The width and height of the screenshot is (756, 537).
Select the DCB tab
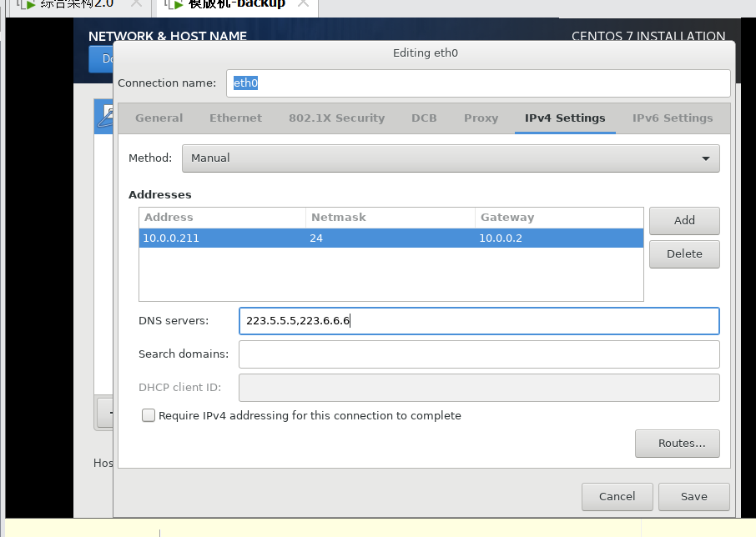point(424,118)
